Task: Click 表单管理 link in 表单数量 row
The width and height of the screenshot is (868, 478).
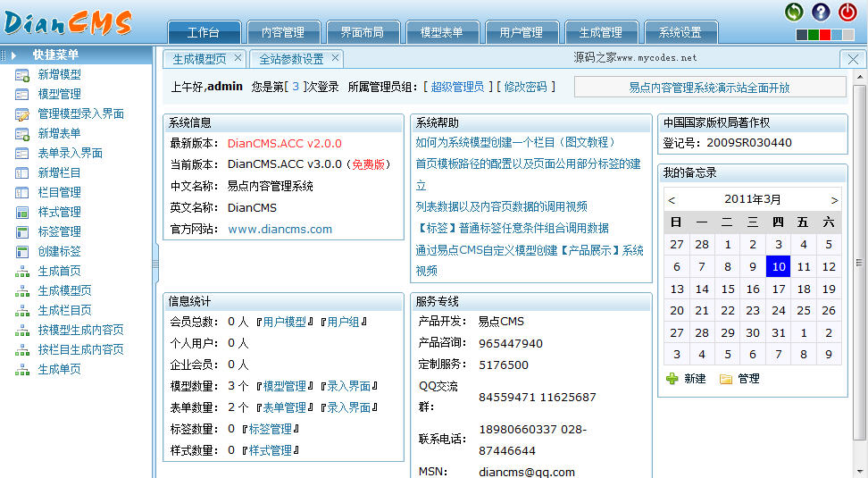Action: pos(285,407)
